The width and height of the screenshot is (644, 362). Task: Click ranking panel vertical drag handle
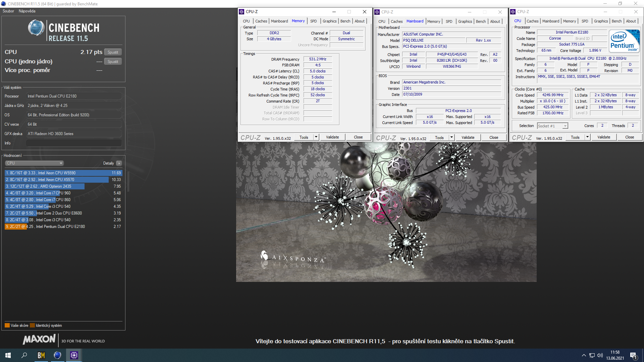[x=128, y=181]
